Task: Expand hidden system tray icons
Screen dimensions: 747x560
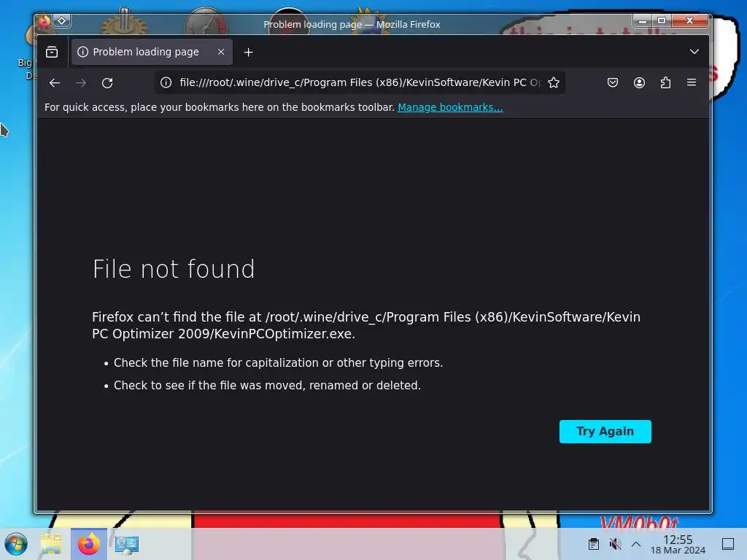Action: point(636,544)
